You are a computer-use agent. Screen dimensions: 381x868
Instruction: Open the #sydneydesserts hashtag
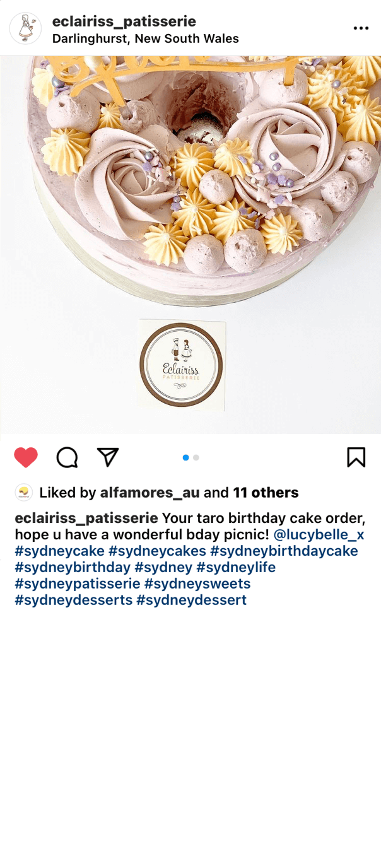(x=74, y=600)
